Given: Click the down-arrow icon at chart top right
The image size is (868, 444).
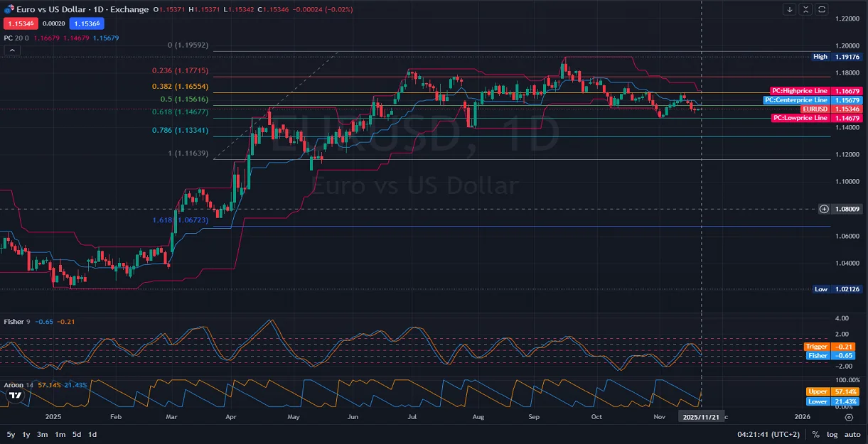Looking at the screenshot, I should [790, 9].
